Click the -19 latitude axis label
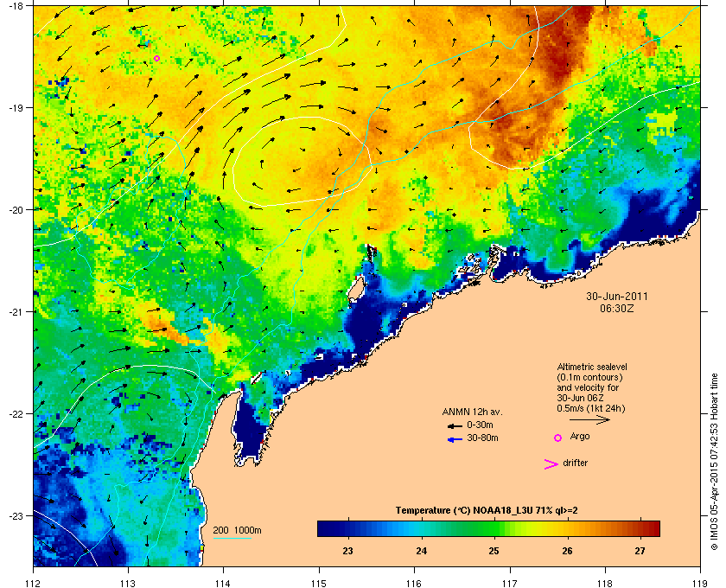726x588 pixels. (x=16, y=107)
